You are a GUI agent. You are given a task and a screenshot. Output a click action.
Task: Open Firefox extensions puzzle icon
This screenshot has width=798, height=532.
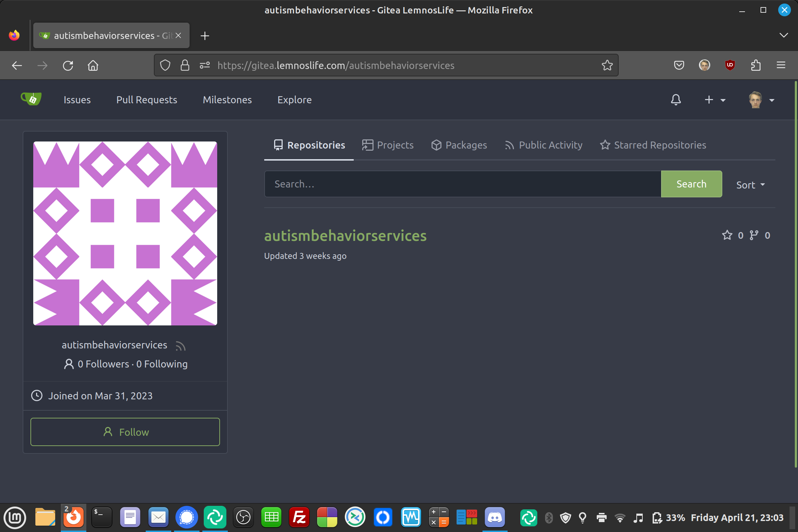pyautogui.click(x=756, y=65)
